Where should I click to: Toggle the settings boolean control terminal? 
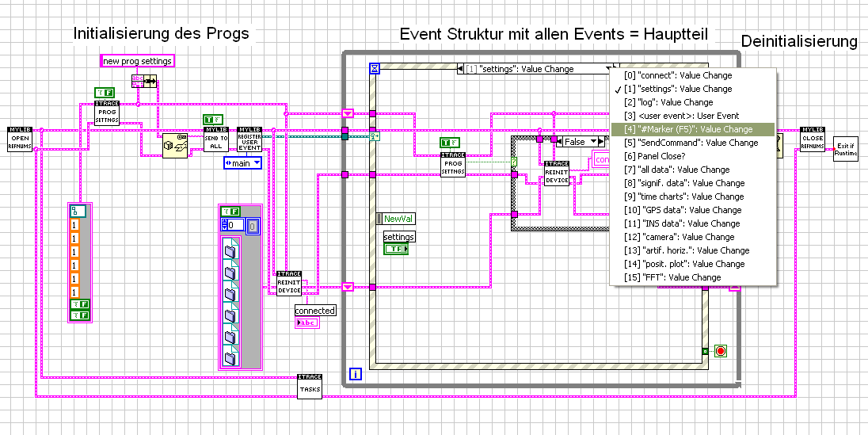tap(396, 250)
